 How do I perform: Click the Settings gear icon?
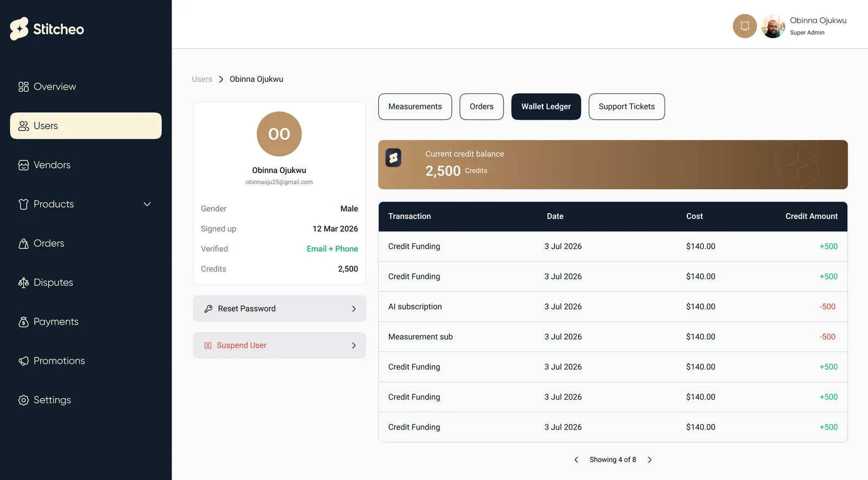pyautogui.click(x=23, y=400)
